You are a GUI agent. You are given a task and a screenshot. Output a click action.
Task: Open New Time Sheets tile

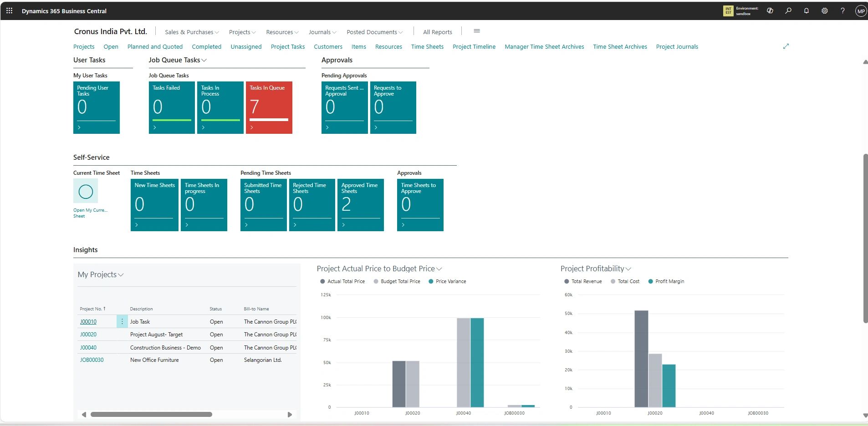coord(154,205)
